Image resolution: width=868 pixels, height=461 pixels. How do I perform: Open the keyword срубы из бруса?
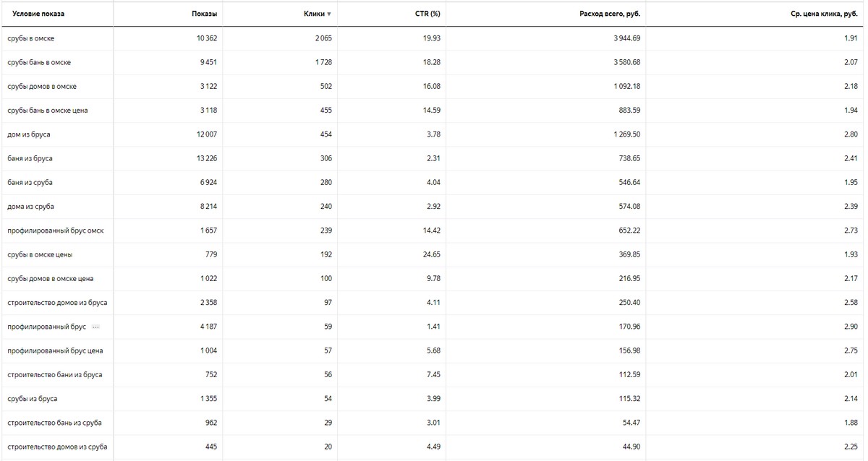[x=33, y=399]
